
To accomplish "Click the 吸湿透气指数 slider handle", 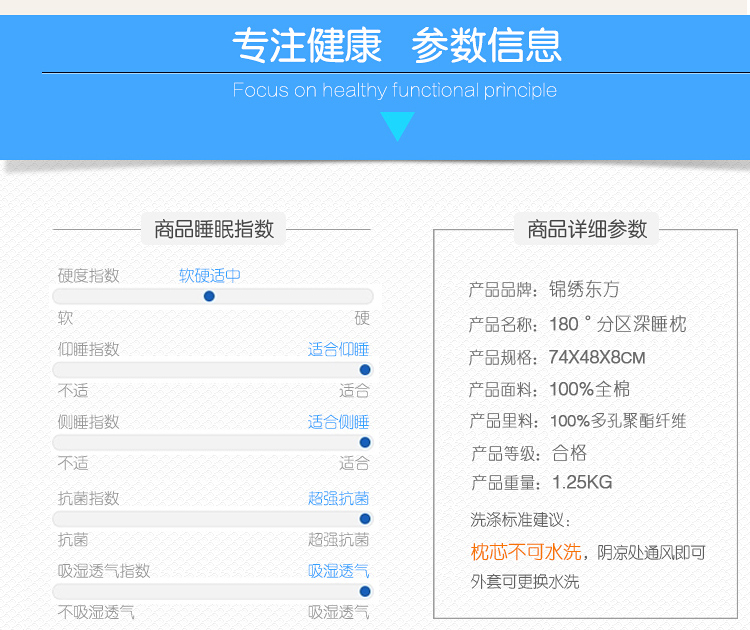I will coord(365,591).
